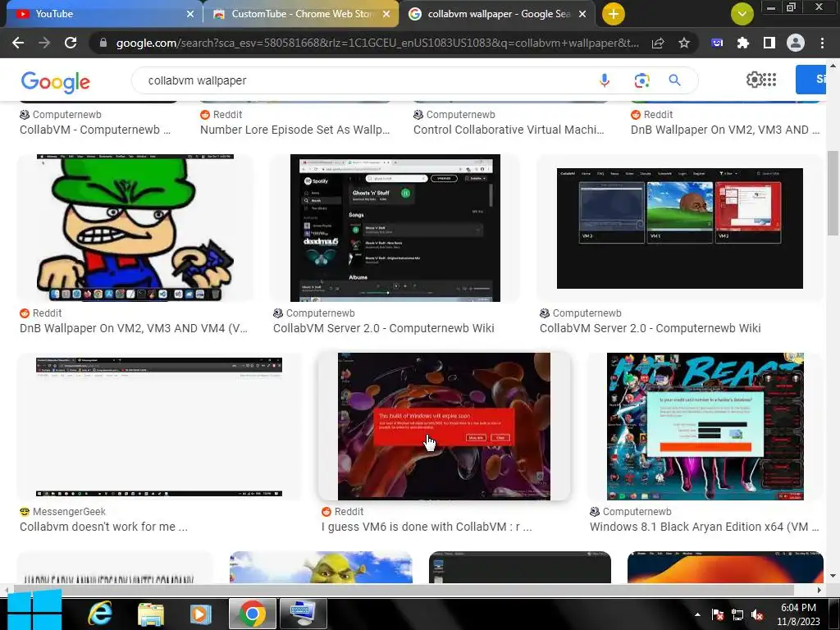This screenshot has height=630, width=840.
Task: Close the YouTube tab
Action: click(190, 14)
